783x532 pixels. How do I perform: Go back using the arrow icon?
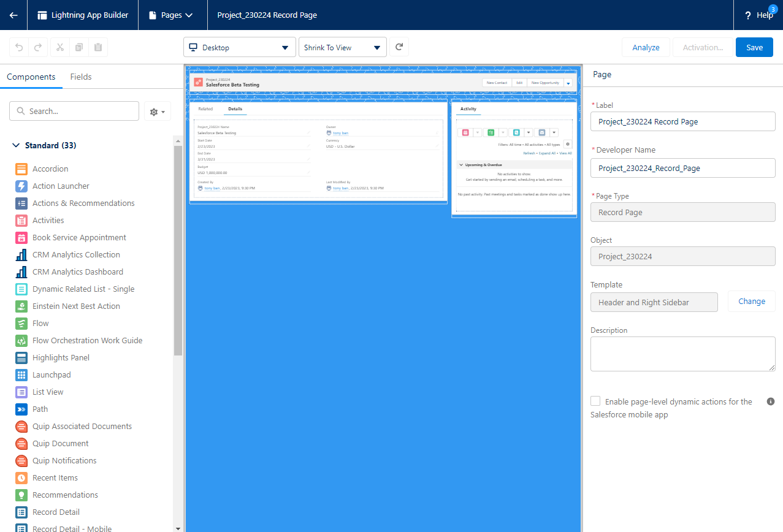(13, 15)
